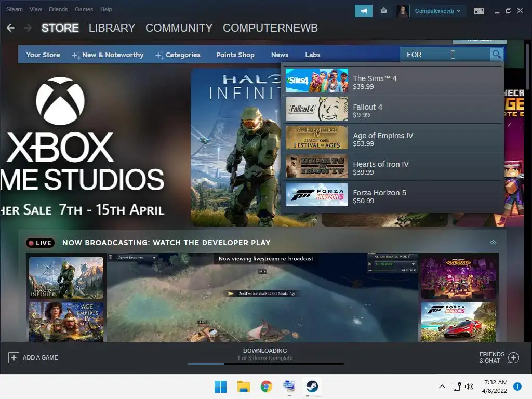Open the DOWNLOADING status text
This screenshot has width=532, height=399.
(265, 351)
